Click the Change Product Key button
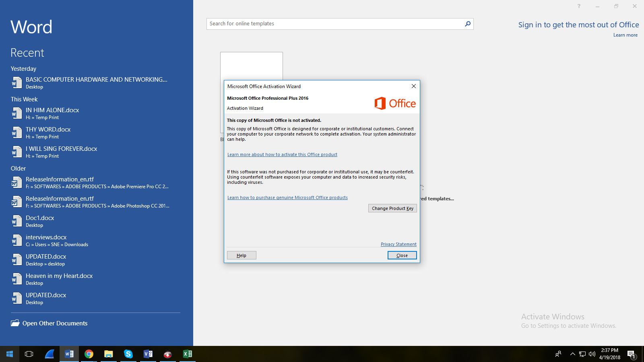The height and width of the screenshot is (362, 644). [x=392, y=208]
